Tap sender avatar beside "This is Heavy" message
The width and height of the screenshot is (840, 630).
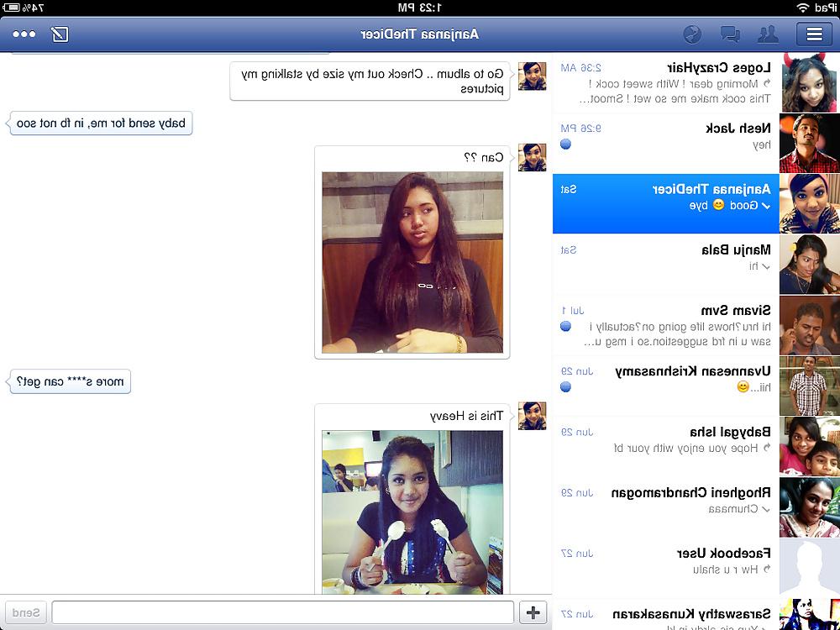532,416
